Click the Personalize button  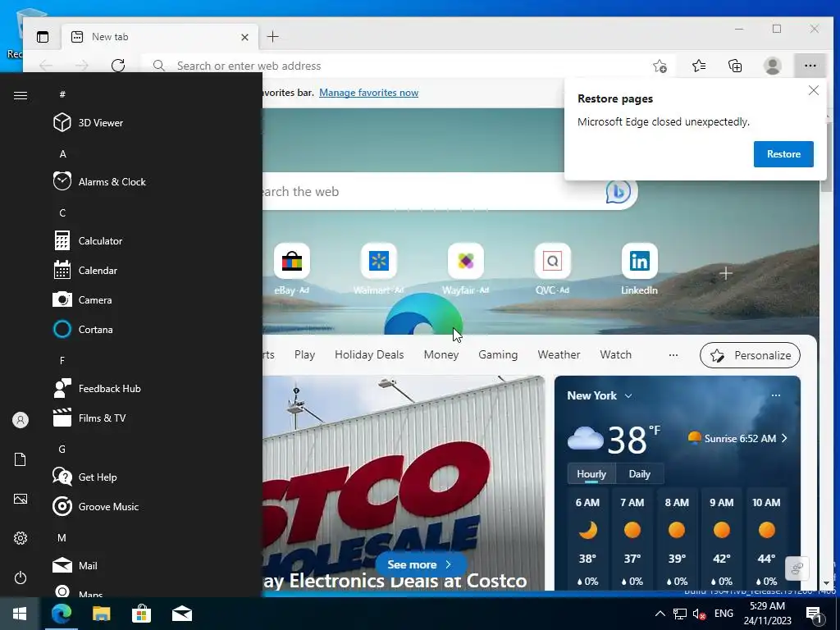(750, 355)
